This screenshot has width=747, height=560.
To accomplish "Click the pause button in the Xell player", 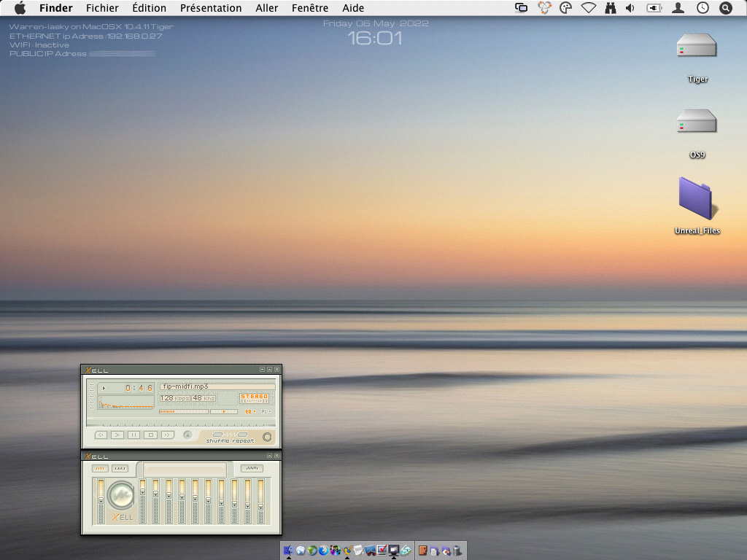I will [x=133, y=435].
